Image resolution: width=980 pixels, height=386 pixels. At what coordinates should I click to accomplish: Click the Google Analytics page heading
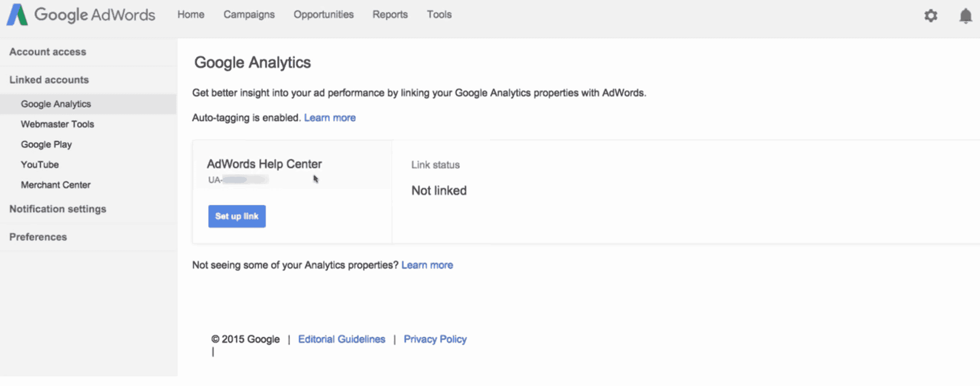tap(253, 63)
